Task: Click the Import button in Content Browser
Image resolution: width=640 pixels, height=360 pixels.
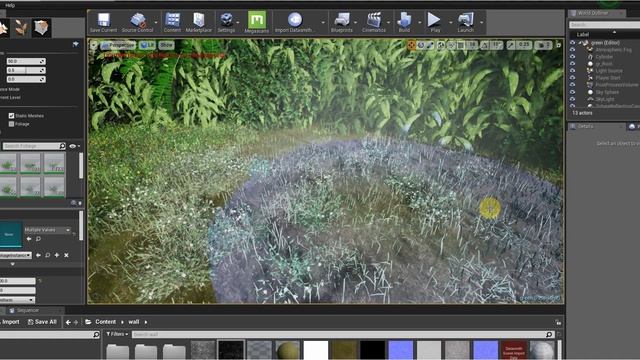Action: (x=10, y=322)
